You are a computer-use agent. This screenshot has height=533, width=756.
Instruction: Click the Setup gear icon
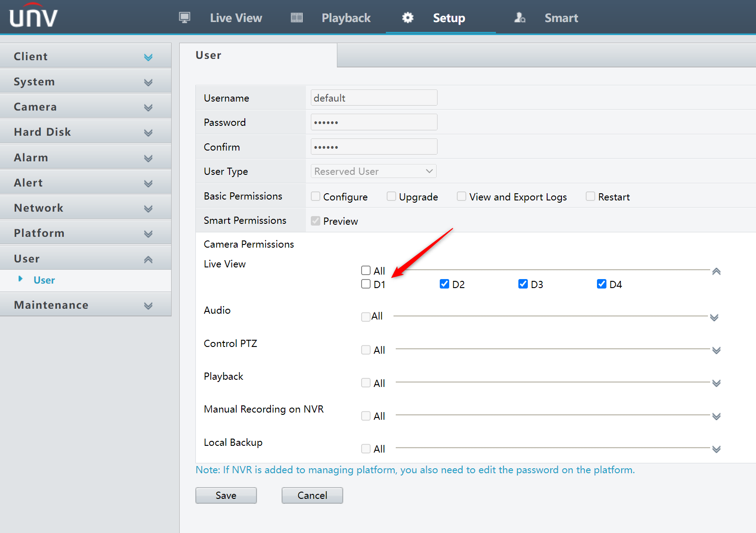[407, 18]
